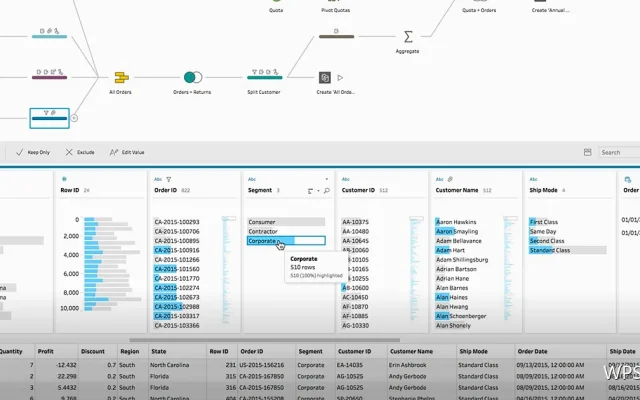Select the purple clean step in the flow
The image size is (640, 400).
[x=49, y=78]
